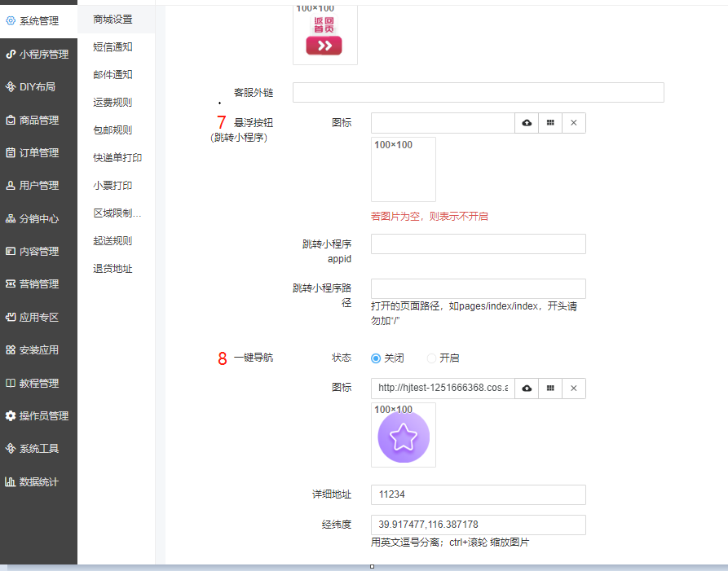Open 小程序管理 in the sidebar
Viewport: 728px width, 571px height.
tap(38, 55)
